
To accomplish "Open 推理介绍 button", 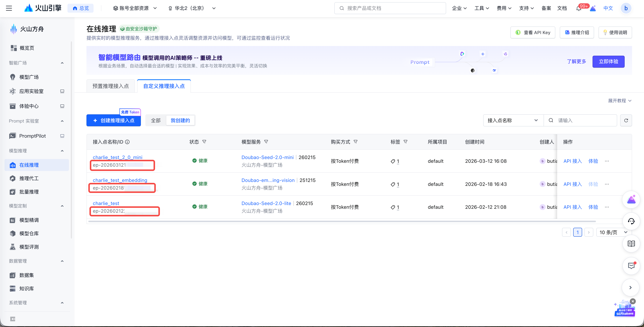I will (x=577, y=32).
